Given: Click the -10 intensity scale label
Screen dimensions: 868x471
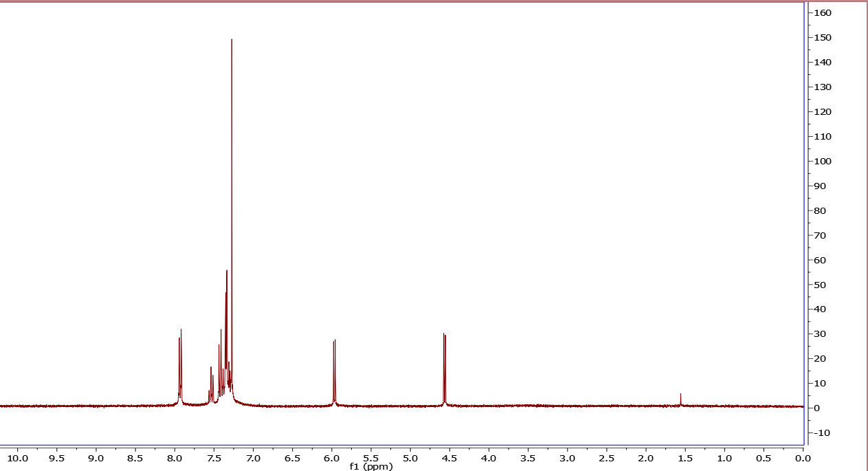Looking at the screenshot, I should click(x=822, y=432).
